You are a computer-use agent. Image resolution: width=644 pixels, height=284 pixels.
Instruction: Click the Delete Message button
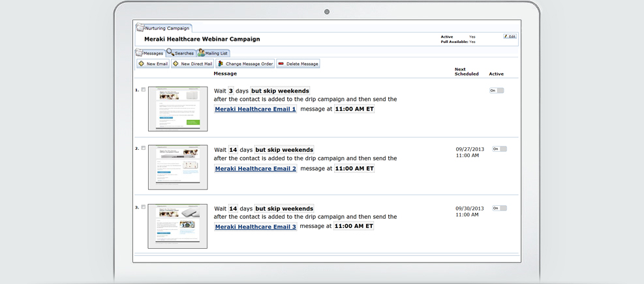[298, 64]
